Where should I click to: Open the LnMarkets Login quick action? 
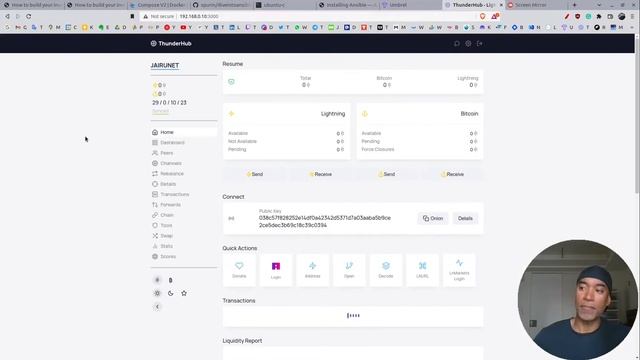point(459,270)
